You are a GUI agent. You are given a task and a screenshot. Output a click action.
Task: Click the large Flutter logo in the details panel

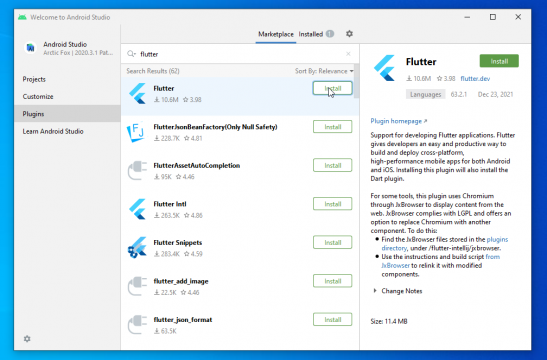pyautogui.click(x=384, y=68)
